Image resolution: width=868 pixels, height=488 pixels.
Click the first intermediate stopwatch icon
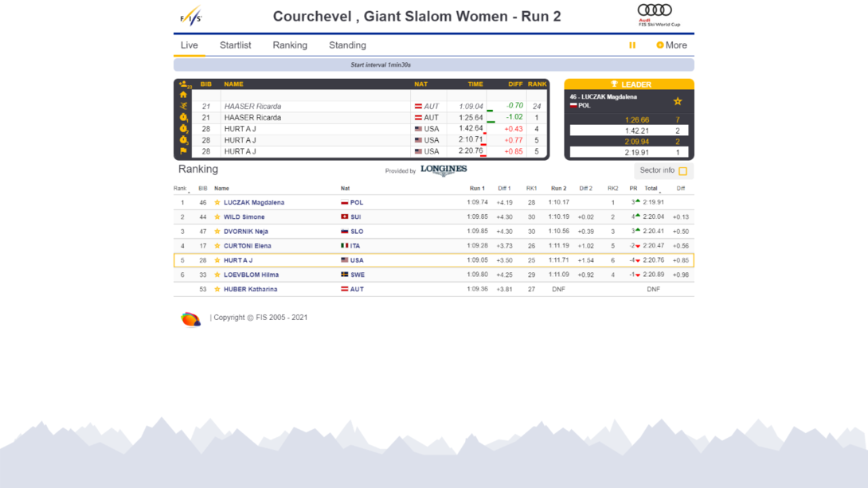[183, 117]
